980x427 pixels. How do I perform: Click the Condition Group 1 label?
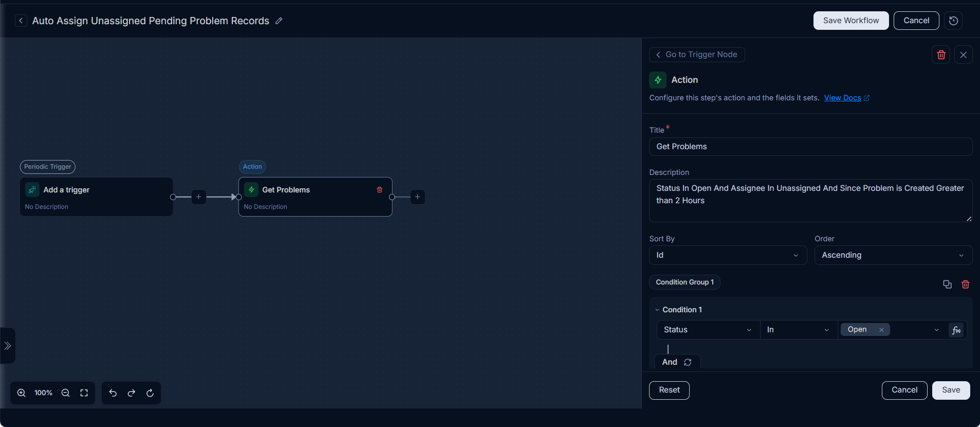[x=685, y=282]
